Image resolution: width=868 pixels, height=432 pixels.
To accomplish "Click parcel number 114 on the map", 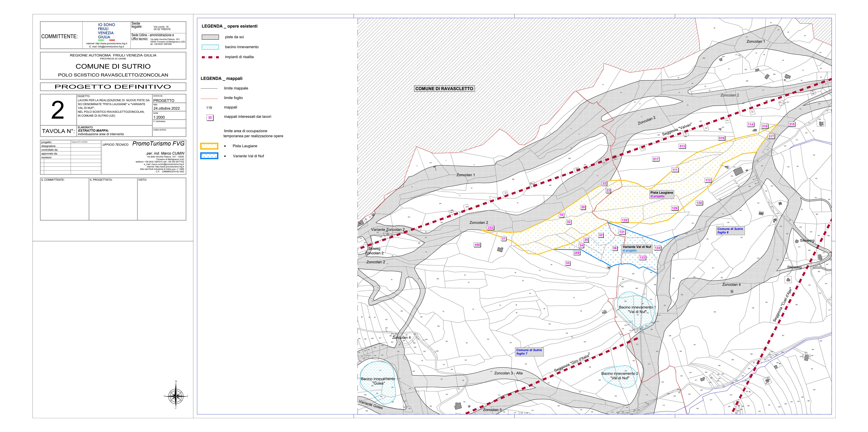I will point(750,125).
